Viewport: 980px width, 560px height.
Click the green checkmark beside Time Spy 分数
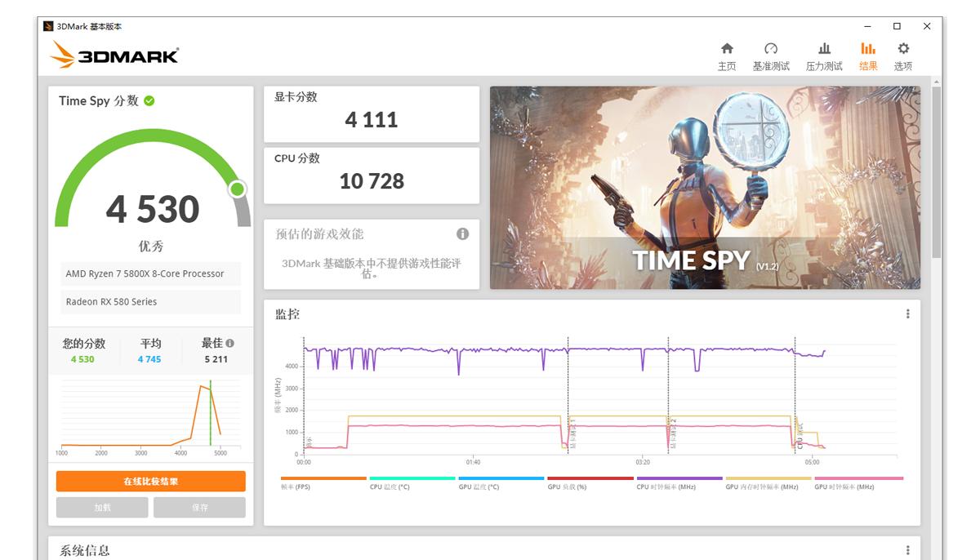[149, 100]
